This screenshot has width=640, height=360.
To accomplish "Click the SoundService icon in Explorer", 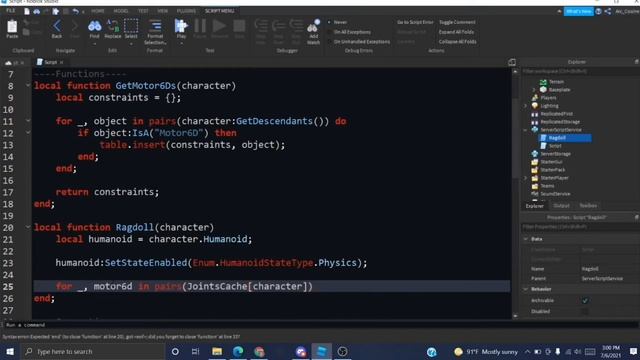I will pyautogui.click(x=535, y=193).
